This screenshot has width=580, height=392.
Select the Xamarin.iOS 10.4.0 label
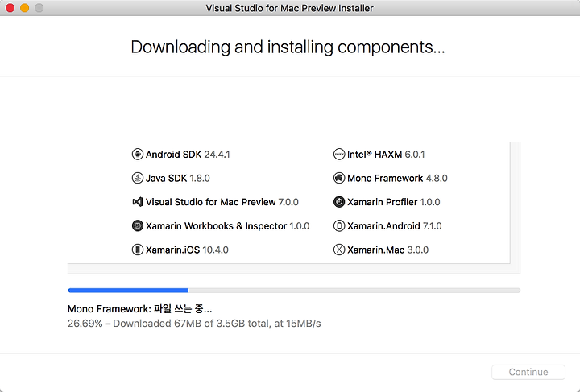[187, 250]
